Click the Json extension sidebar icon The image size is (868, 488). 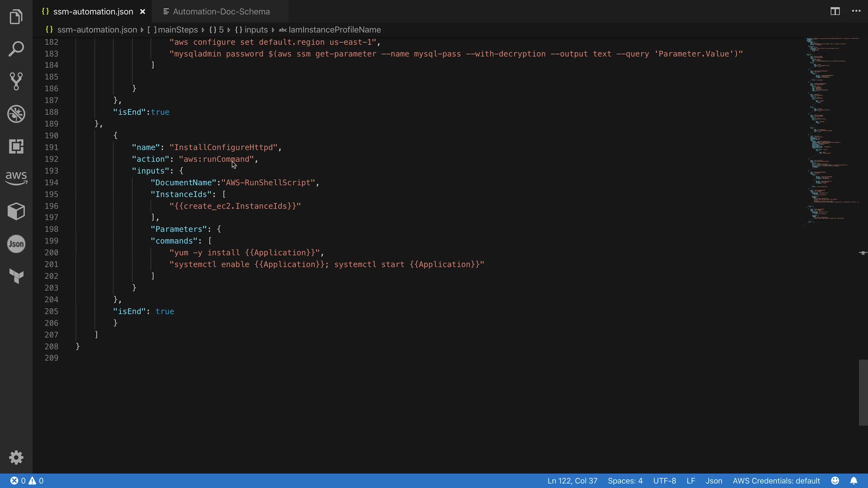16,244
